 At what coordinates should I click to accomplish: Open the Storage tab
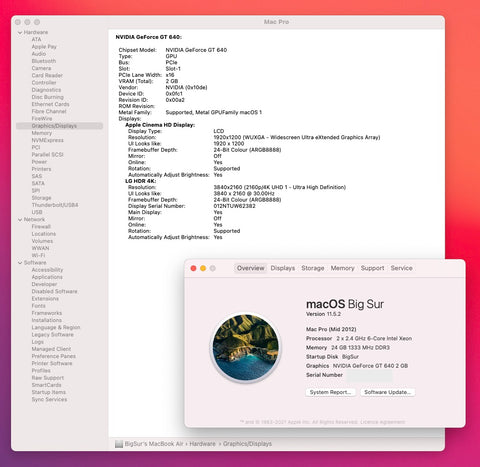[x=313, y=268]
